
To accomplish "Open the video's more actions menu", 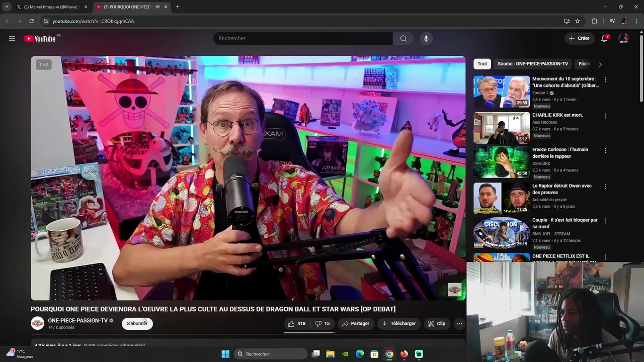I will click(x=459, y=324).
